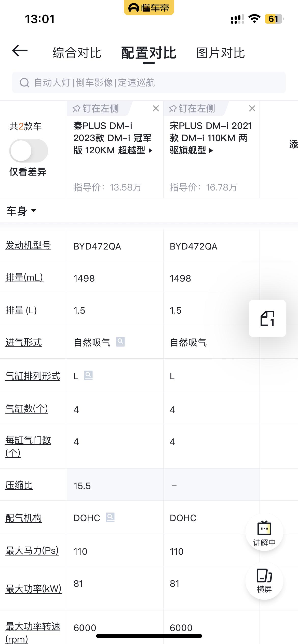The image size is (298, 644).
Task: Open 进气形式 term explanation
Action: 24,342
